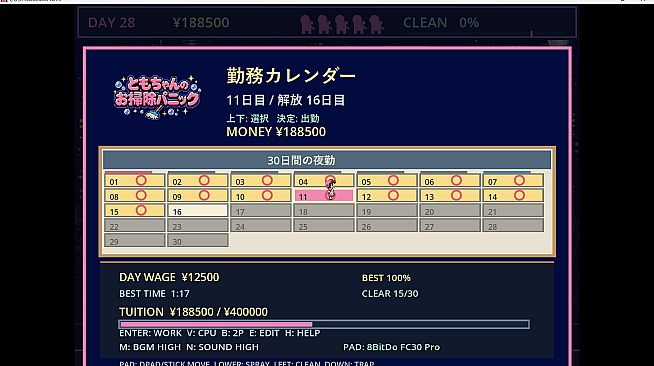This screenshot has height=366, width=654.
Task: Click the locked day 17 cell
Action: pyautogui.click(x=261, y=211)
